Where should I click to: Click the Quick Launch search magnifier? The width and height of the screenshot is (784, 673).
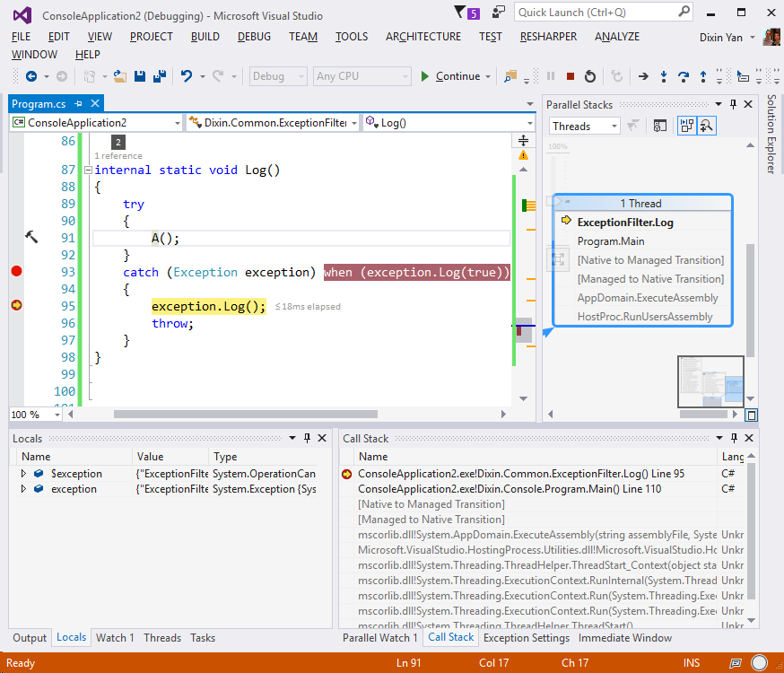coord(684,12)
